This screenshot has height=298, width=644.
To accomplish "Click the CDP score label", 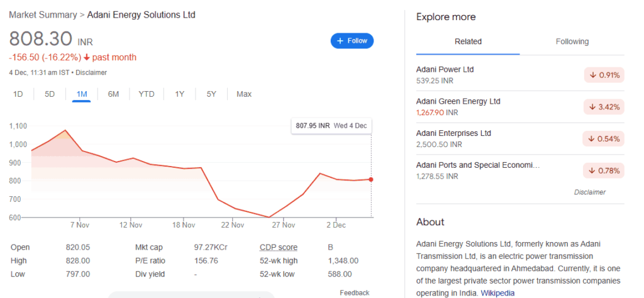I will click(279, 248).
